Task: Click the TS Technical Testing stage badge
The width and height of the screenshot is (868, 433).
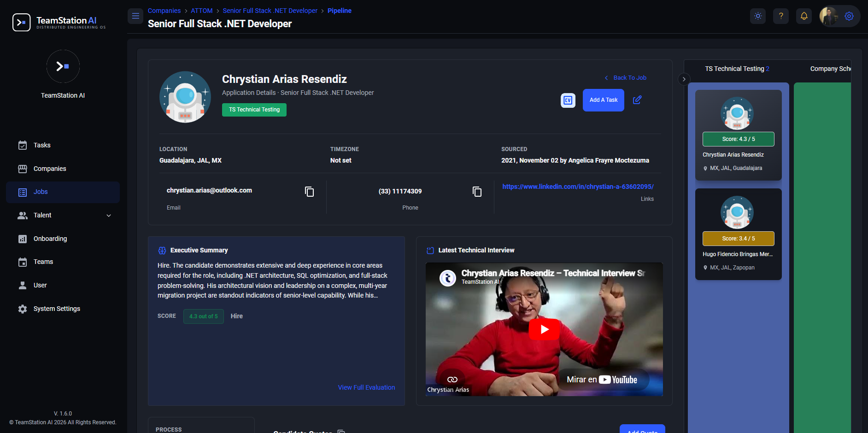Action: click(254, 110)
